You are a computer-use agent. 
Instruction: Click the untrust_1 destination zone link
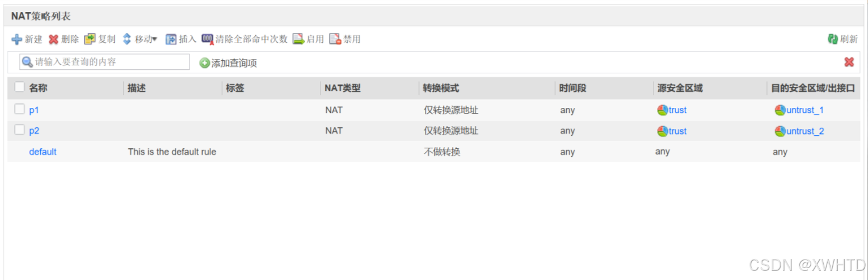805,110
